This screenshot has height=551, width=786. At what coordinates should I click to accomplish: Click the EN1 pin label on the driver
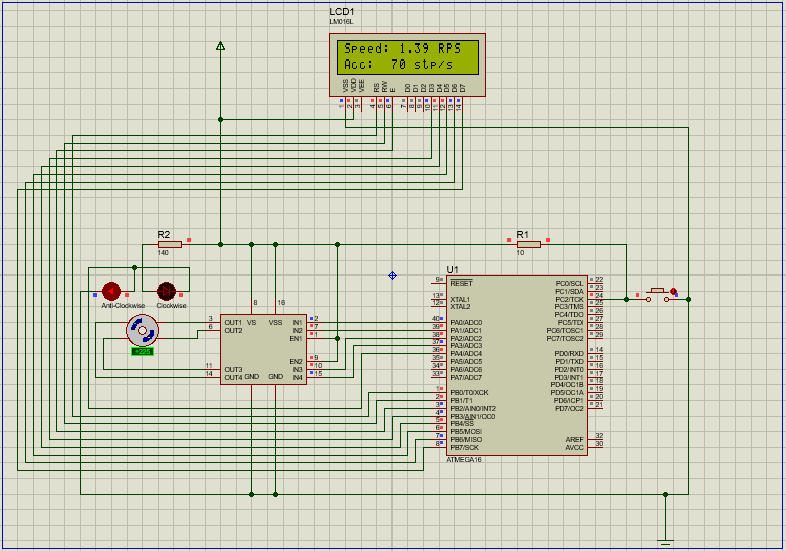[x=296, y=338]
